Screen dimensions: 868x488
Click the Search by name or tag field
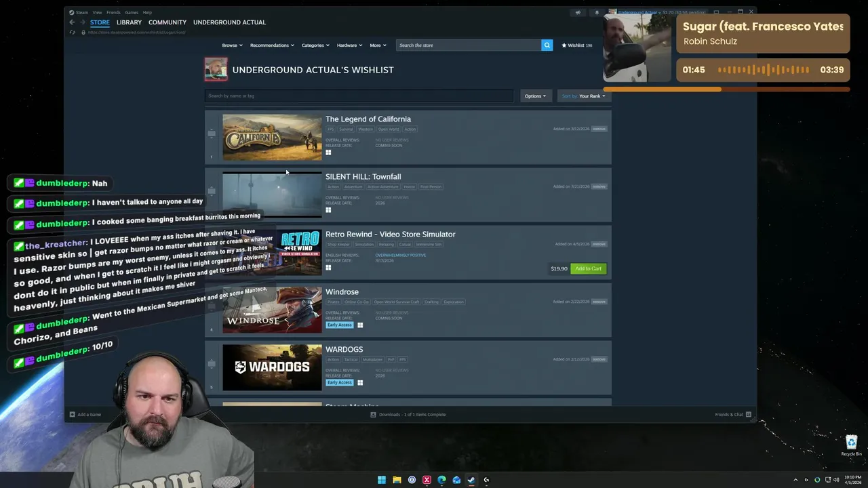tap(359, 96)
